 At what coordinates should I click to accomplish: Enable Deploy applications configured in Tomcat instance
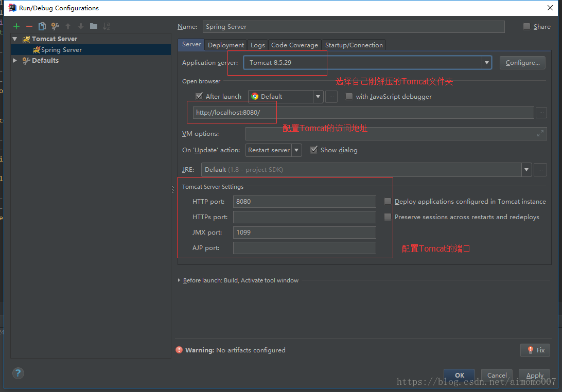(x=388, y=201)
